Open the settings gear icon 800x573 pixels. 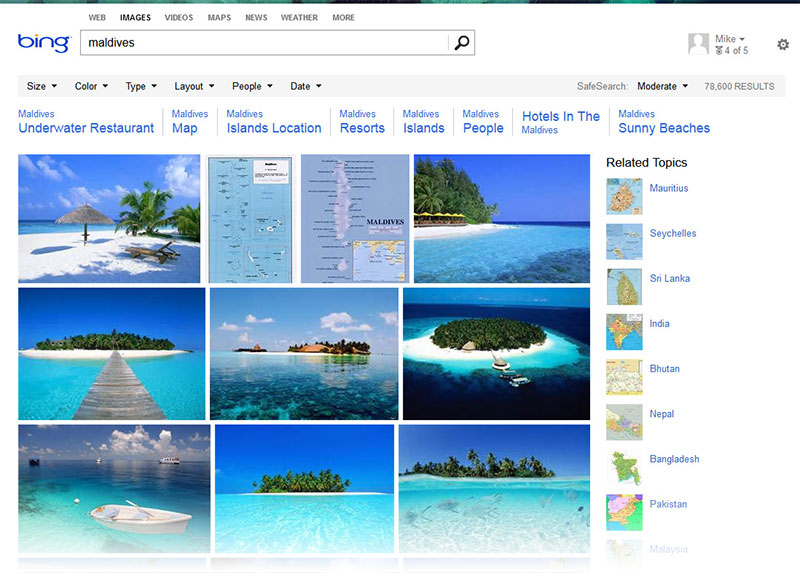click(783, 45)
